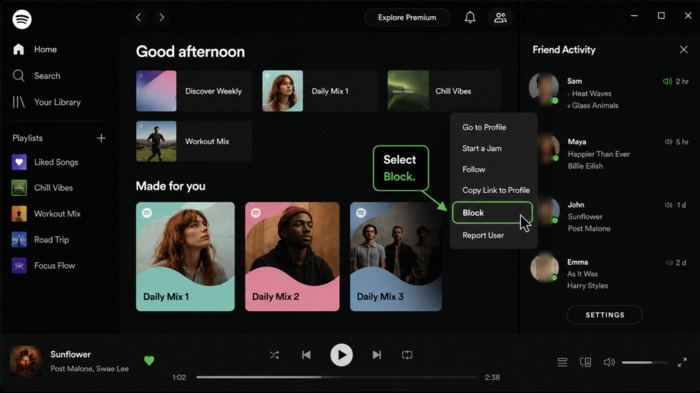Open Happier Than Ever track
700x393 pixels.
[599, 154]
